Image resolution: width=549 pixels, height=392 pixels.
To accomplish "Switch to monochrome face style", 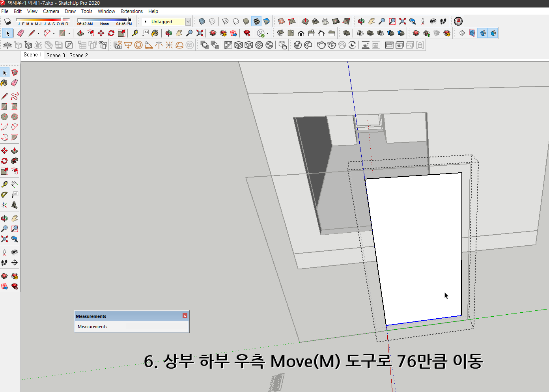I will coord(267,21).
